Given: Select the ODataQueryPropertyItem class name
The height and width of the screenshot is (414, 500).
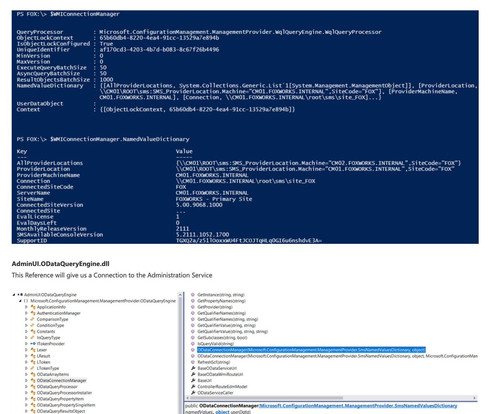Looking at the screenshot, I should tap(60, 399).
